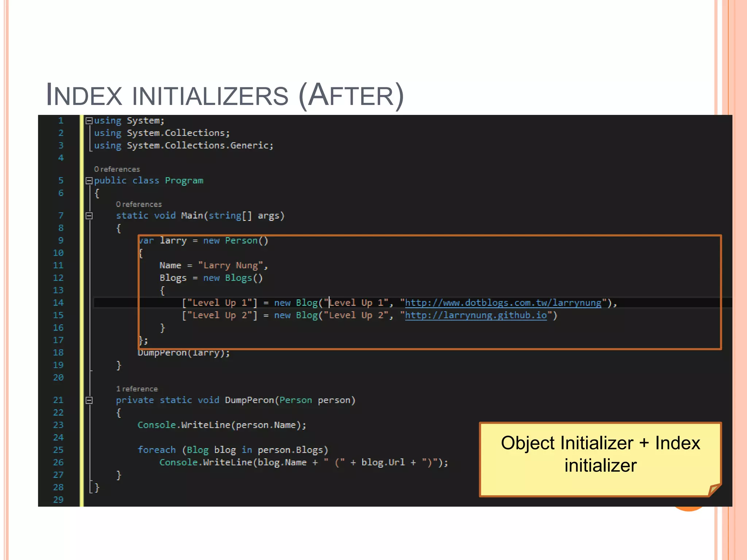Image resolution: width=747 pixels, height=560 pixels.
Task: Click the 'Object Initializer + Index initializer' note
Action: pyautogui.click(x=600, y=459)
